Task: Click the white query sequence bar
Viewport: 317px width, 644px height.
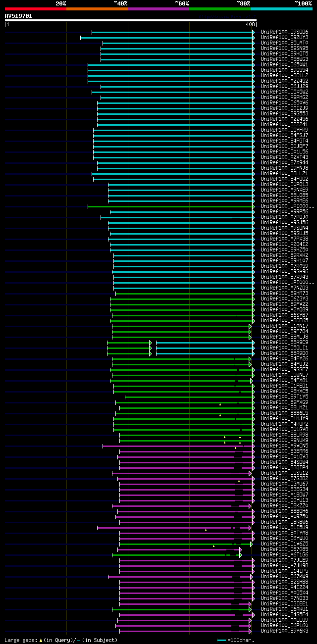Action: (x=131, y=20)
